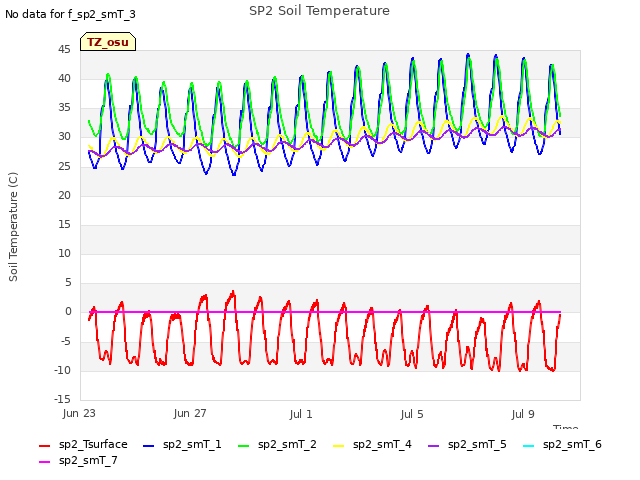Click the TZ_osu annotation label
The image size is (640, 480).
point(108,42)
